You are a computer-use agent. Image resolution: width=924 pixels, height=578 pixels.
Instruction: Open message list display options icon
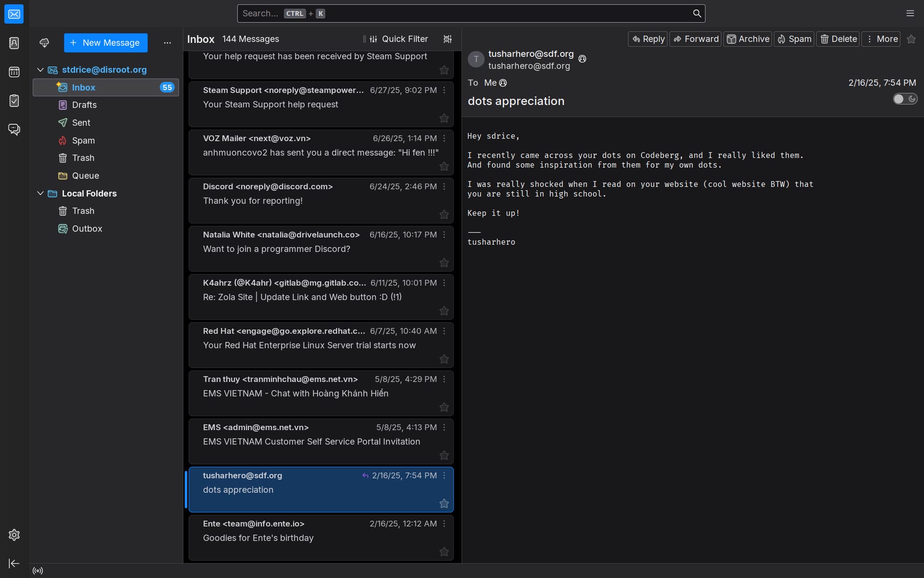coord(448,39)
